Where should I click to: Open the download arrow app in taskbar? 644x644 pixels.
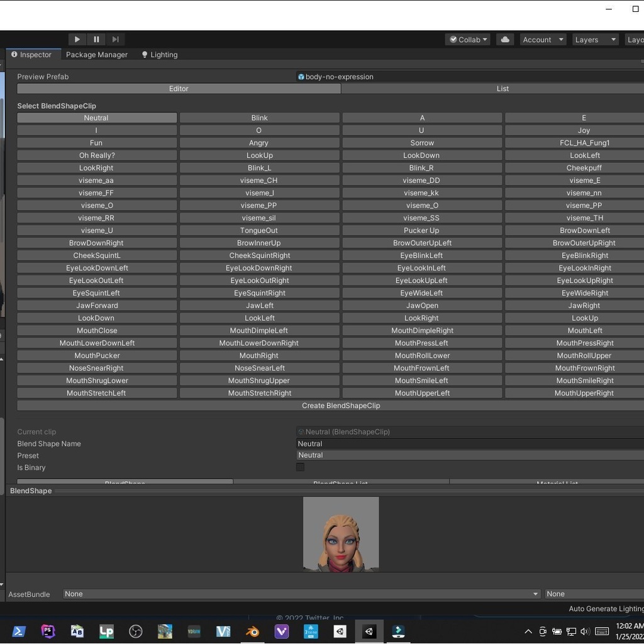coord(398,631)
